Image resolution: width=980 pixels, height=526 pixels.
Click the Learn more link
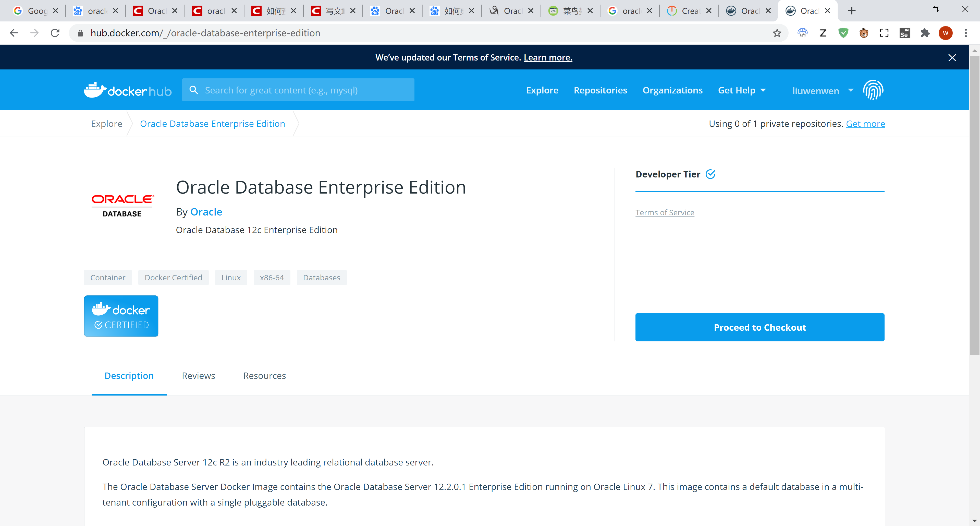548,57
